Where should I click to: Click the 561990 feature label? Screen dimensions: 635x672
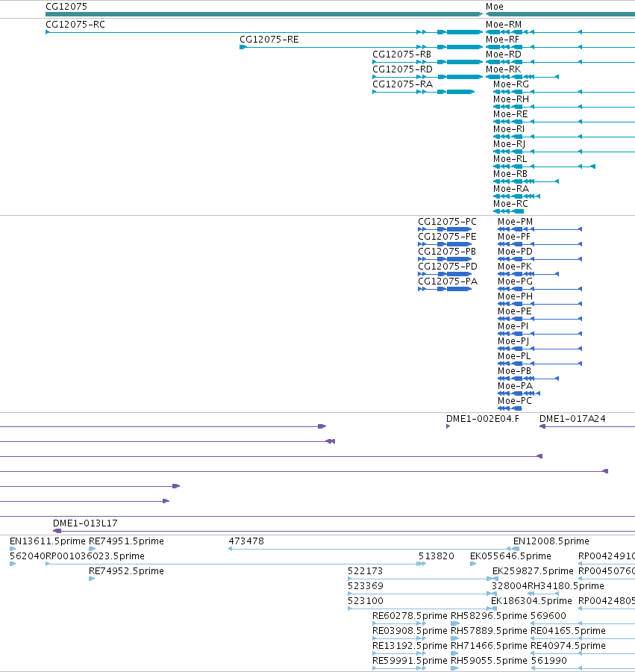click(x=549, y=661)
